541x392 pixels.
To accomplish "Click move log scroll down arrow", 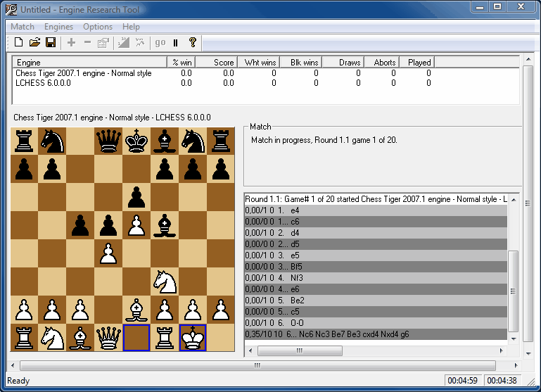I will (x=514, y=339).
